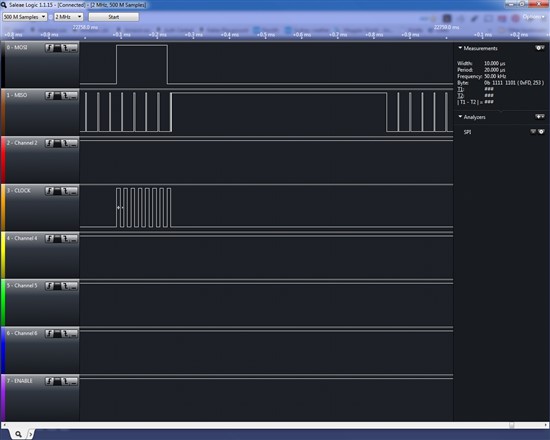The image size is (550, 440).
Task: Collapse the Measurements panel
Action: click(460, 48)
